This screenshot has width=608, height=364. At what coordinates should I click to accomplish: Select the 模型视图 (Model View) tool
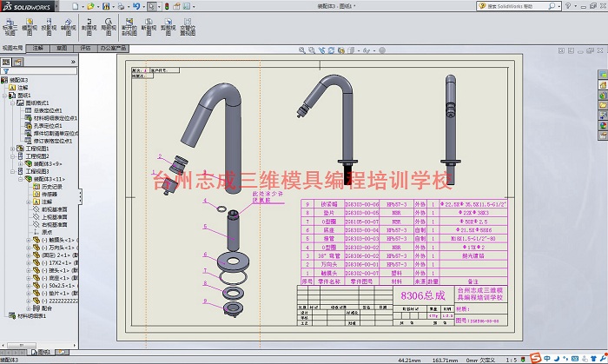pyautogui.click(x=30, y=26)
